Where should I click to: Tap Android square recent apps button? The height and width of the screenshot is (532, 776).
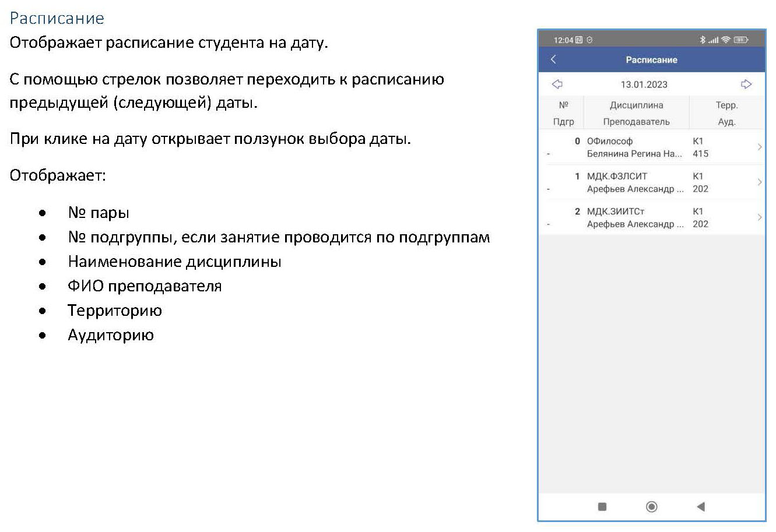tap(602, 506)
